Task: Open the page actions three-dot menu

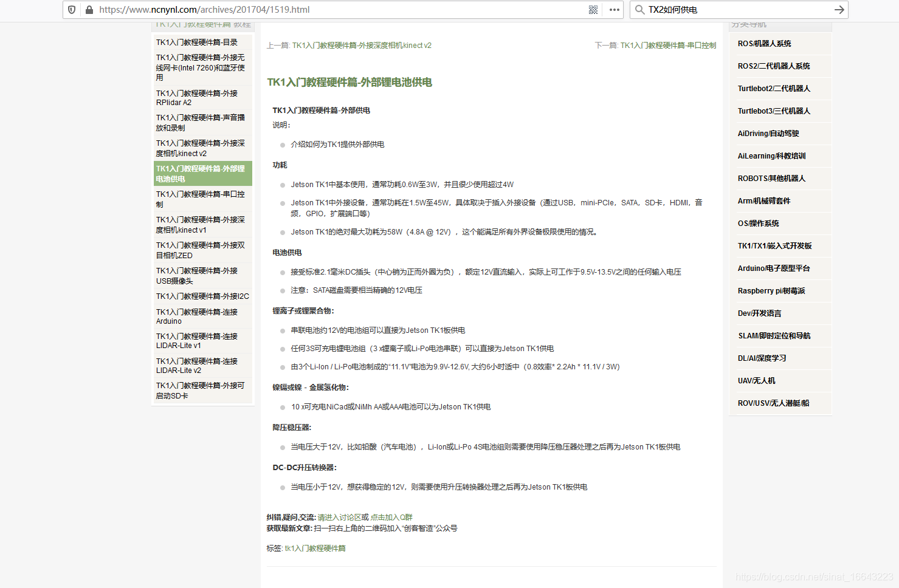Action: pos(615,10)
